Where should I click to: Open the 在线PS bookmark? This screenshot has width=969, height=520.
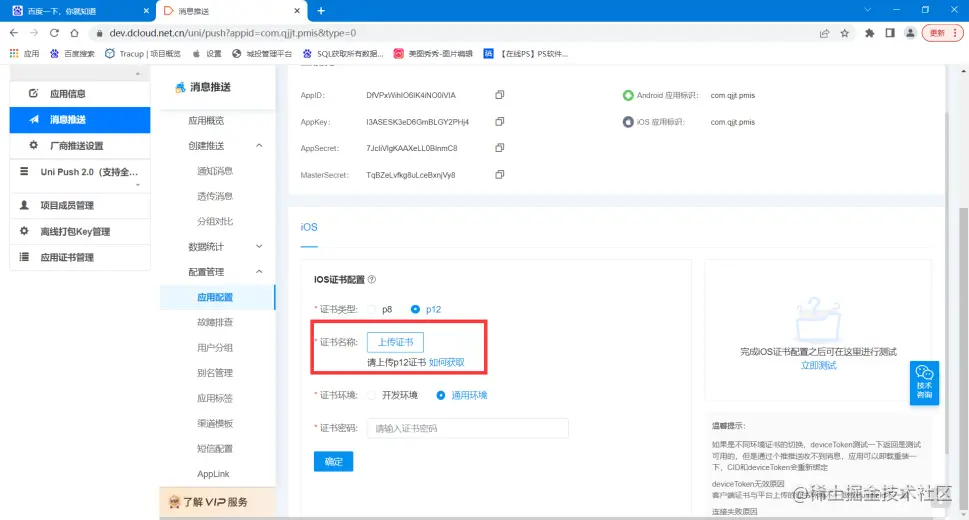click(x=526, y=54)
